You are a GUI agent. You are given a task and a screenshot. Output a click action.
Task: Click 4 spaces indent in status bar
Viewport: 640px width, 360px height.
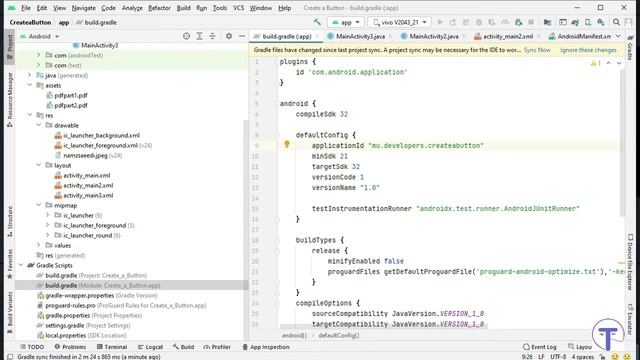coord(582,356)
